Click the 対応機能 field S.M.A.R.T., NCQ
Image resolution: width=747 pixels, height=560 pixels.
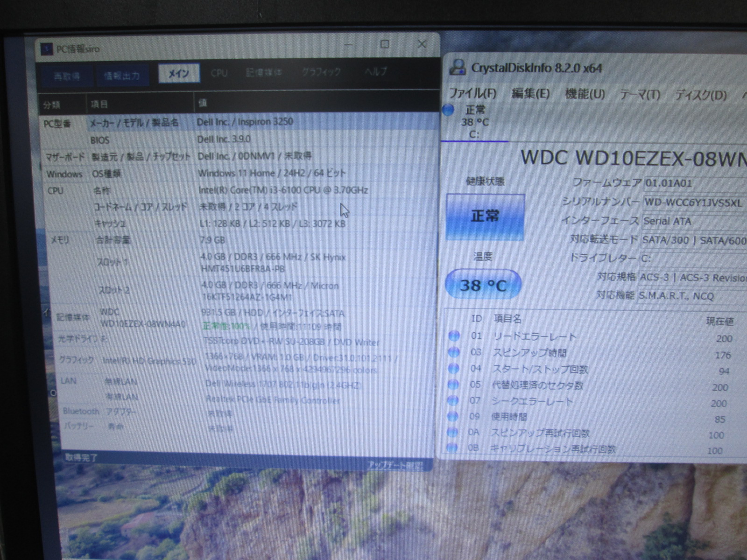pos(692,296)
